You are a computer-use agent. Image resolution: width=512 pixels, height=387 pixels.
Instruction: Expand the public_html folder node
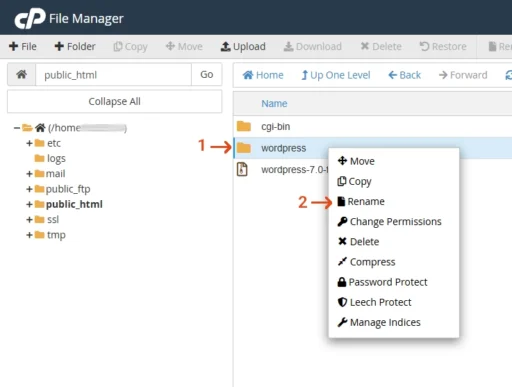(29, 204)
